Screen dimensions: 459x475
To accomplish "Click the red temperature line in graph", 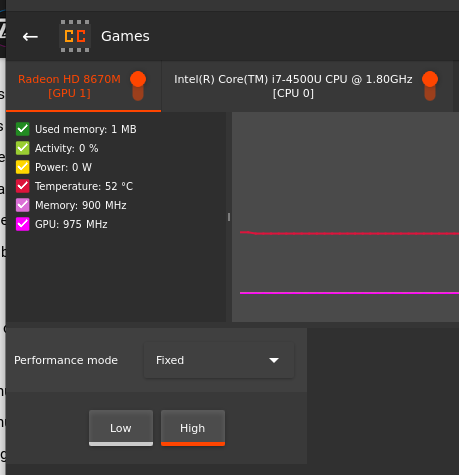I will [x=349, y=233].
